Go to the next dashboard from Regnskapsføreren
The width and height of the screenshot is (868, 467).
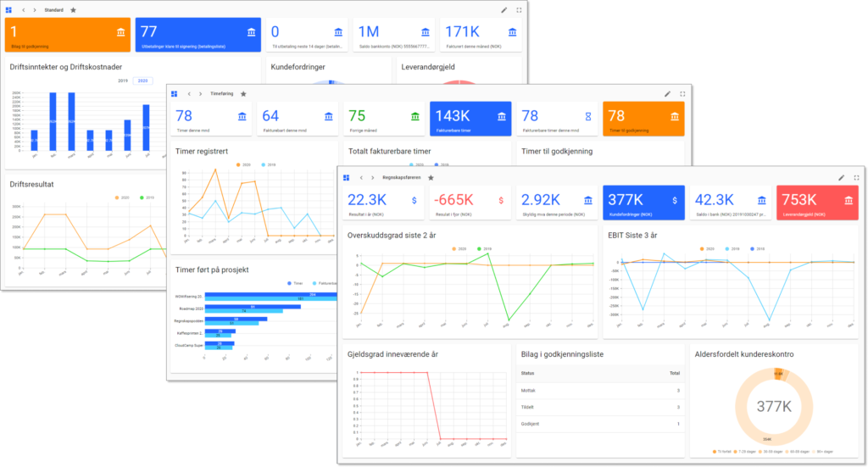(372, 178)
